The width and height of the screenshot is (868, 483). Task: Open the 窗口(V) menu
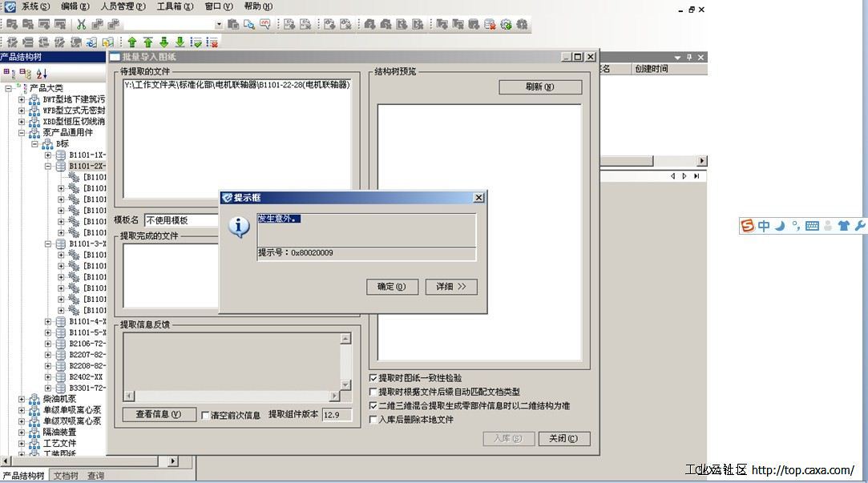point(219,6)
